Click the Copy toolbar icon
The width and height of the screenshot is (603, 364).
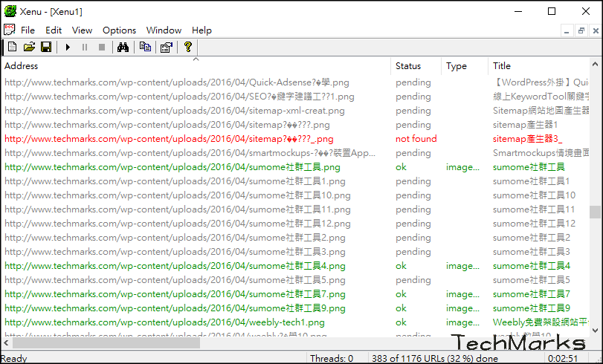click(145, 48)
